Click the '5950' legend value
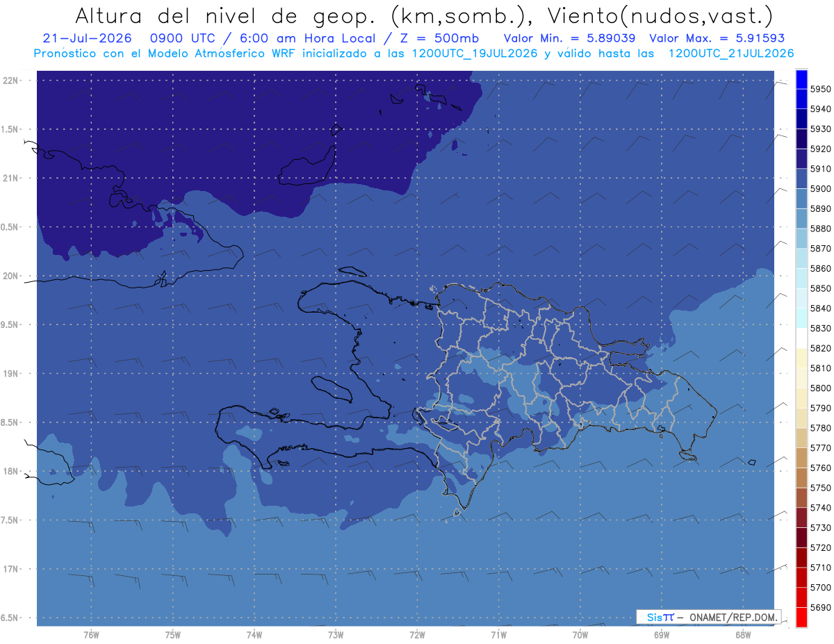The image size is (834, 644). (x=821, y=89)
